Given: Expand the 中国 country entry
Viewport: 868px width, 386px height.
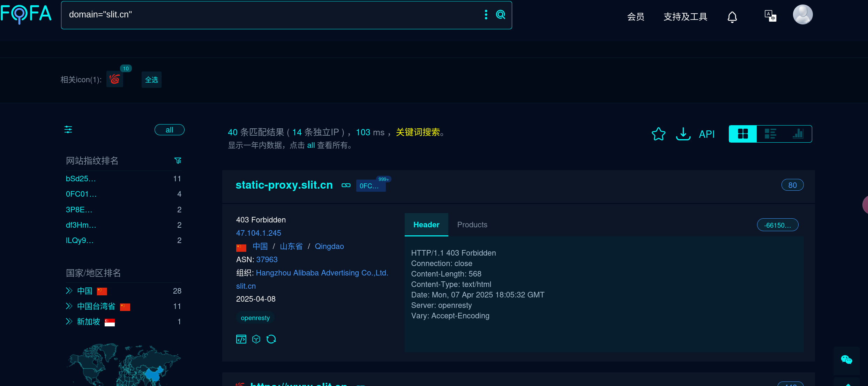Looking at the screenshot, I should 69,291.
